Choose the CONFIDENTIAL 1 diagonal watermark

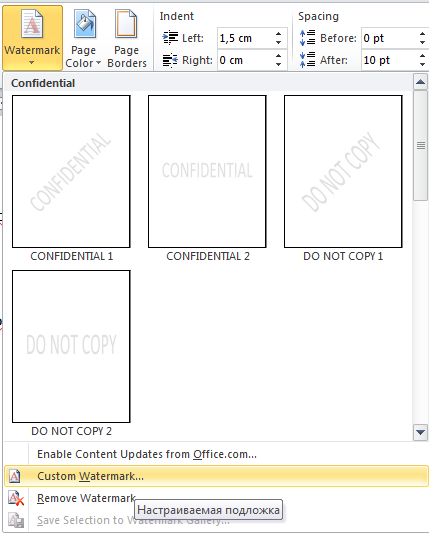71,171
